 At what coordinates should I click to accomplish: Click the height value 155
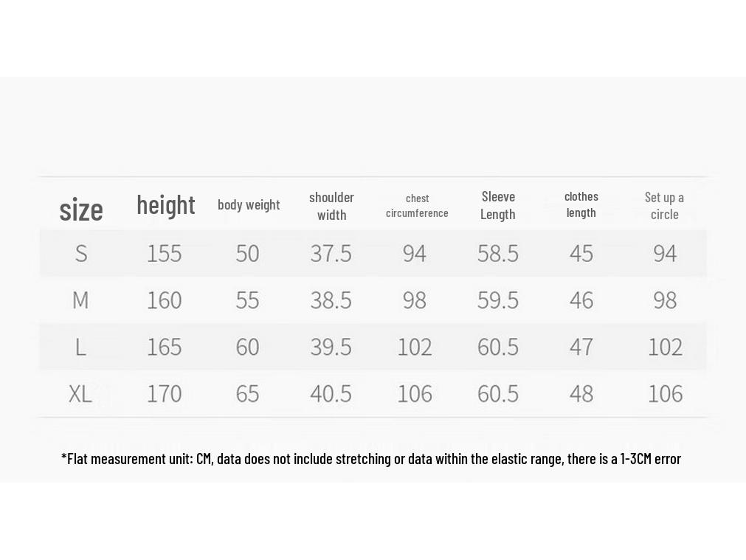pyautogui.click(x=164, y=254)
